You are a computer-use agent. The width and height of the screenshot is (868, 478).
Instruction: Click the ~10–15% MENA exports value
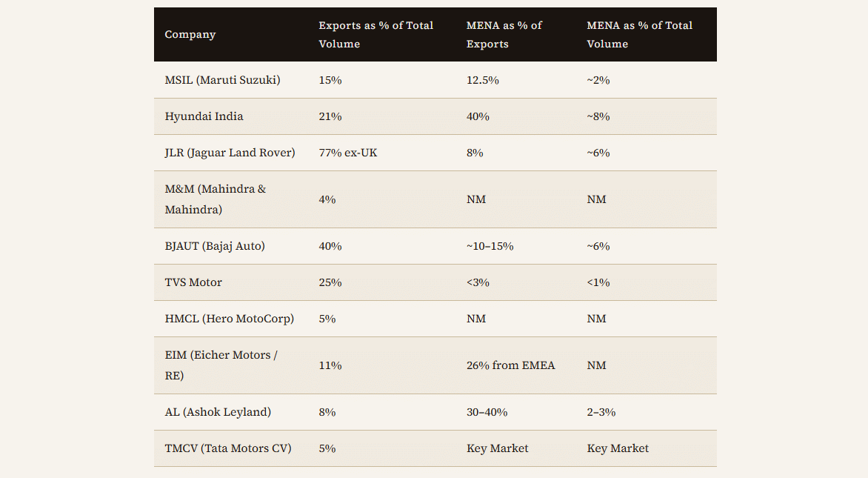(x=490, y=246)
